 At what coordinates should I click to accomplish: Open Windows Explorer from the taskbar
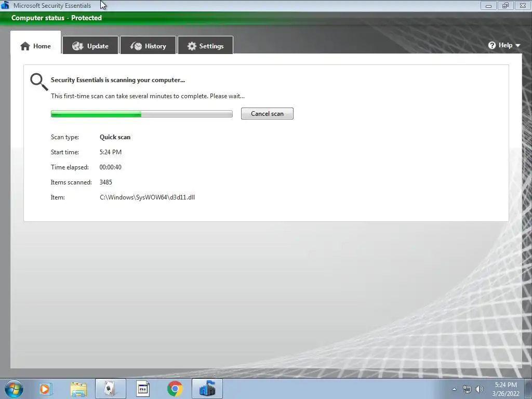(78, 389)
